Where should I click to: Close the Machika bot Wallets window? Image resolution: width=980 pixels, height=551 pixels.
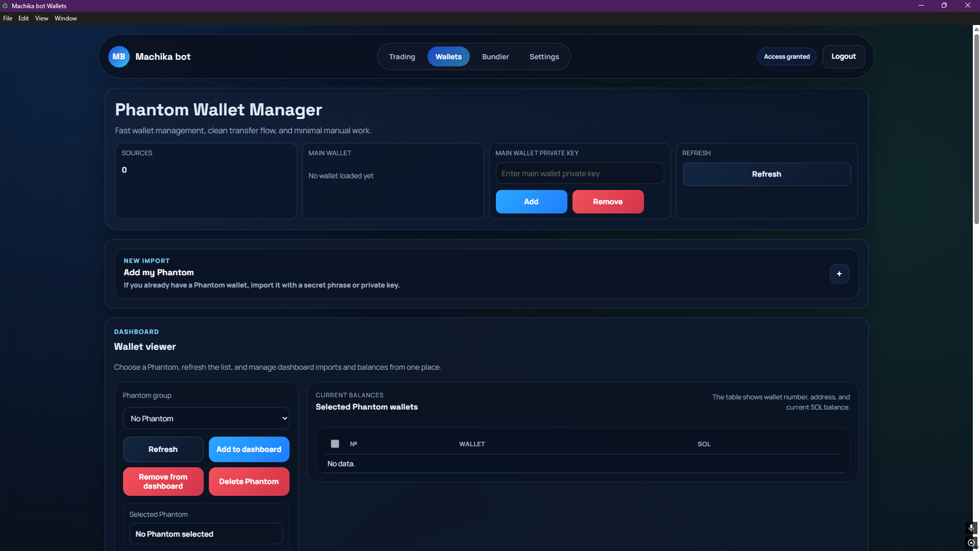[967, 6]
